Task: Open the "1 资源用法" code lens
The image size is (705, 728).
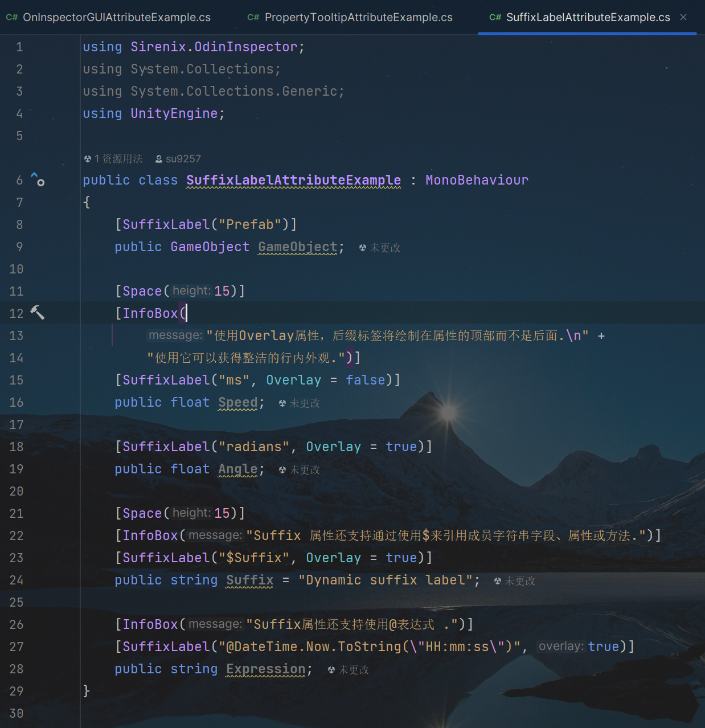Action: tap(118, 159)
